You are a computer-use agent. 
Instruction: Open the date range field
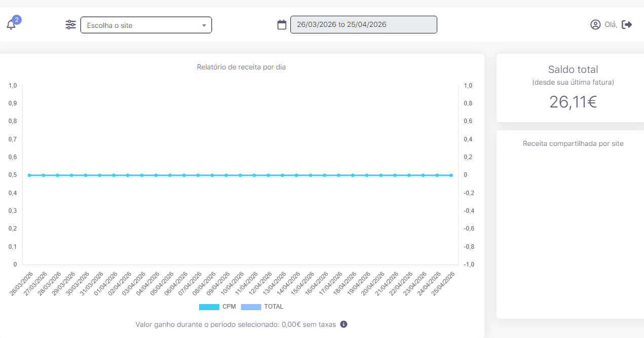pyautogui.click(x=363, y=24)
